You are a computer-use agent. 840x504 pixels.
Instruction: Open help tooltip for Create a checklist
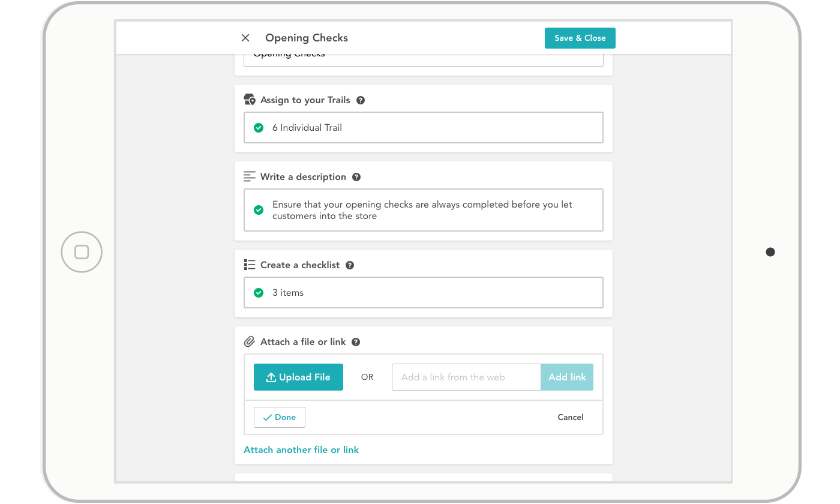[350, 265]
